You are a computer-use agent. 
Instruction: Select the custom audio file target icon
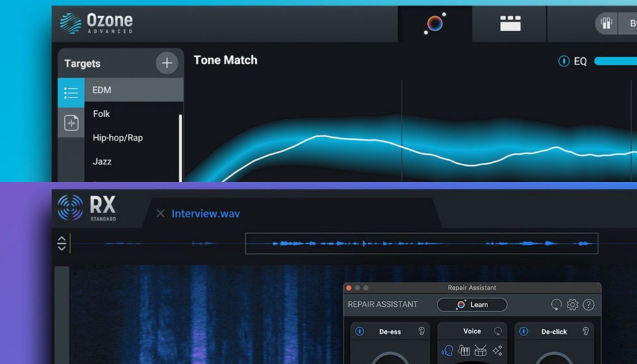pos(71,123)
